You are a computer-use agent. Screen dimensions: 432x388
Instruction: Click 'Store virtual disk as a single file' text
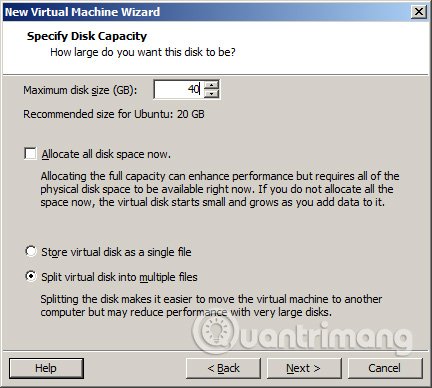(116, 252)
